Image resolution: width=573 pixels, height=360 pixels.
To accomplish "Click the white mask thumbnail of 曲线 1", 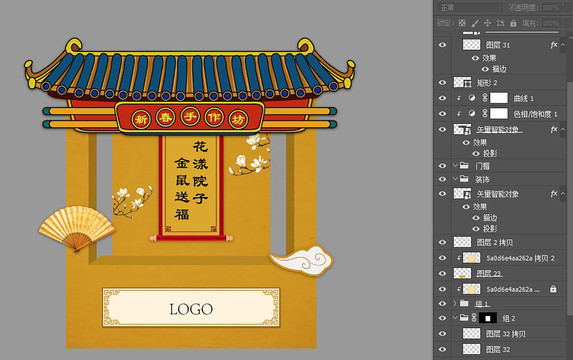I will click(499, 98).
